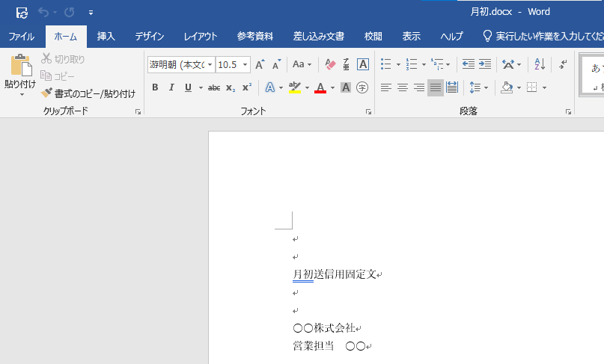Click the borders icon
This screenshot has height=364, width=604.
click(532, 87)
